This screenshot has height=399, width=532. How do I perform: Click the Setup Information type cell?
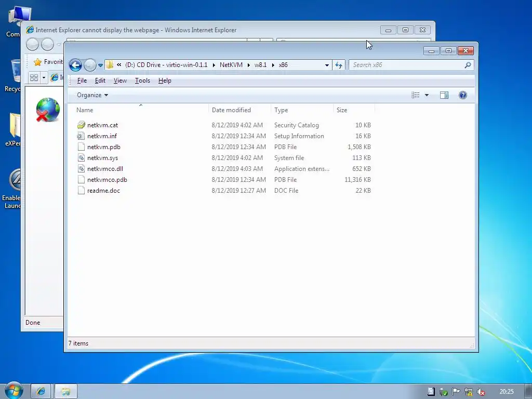299,136
